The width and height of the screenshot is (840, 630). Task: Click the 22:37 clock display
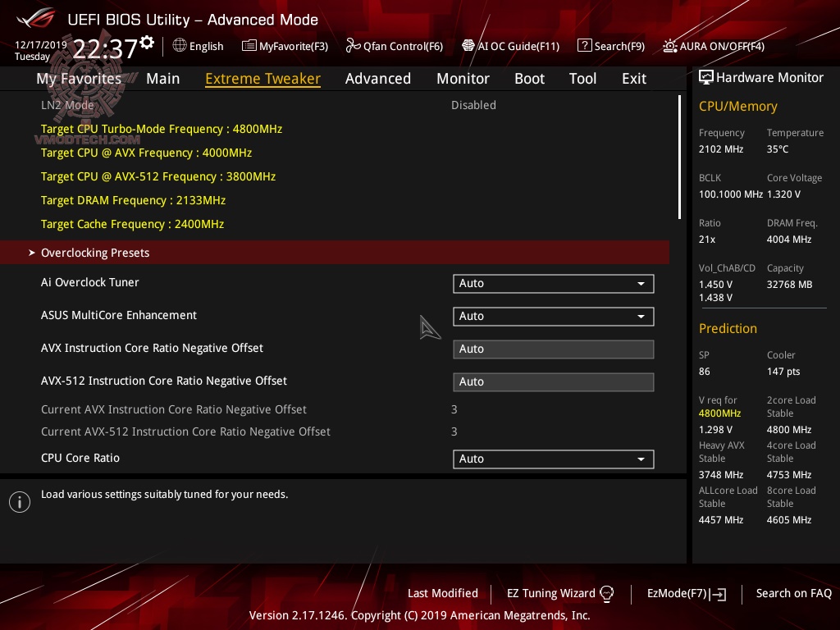tap(104, 49)
